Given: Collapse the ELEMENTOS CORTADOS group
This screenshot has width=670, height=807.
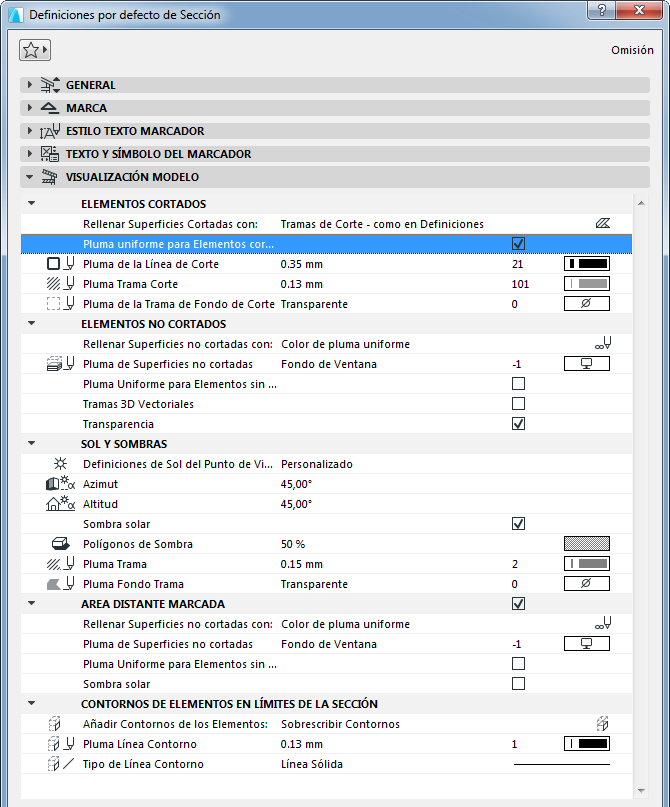Looking at the screenshot, I should (x=31, y=204).
